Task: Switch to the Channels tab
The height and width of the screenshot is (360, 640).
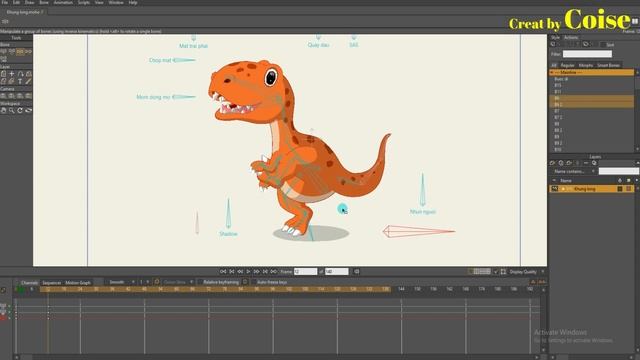Action: [29, 282]
